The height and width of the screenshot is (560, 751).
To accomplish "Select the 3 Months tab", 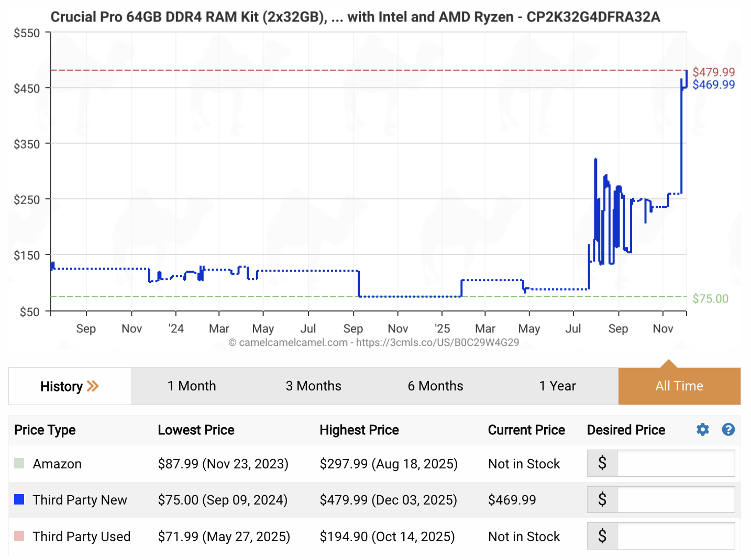I will point(314,386).
